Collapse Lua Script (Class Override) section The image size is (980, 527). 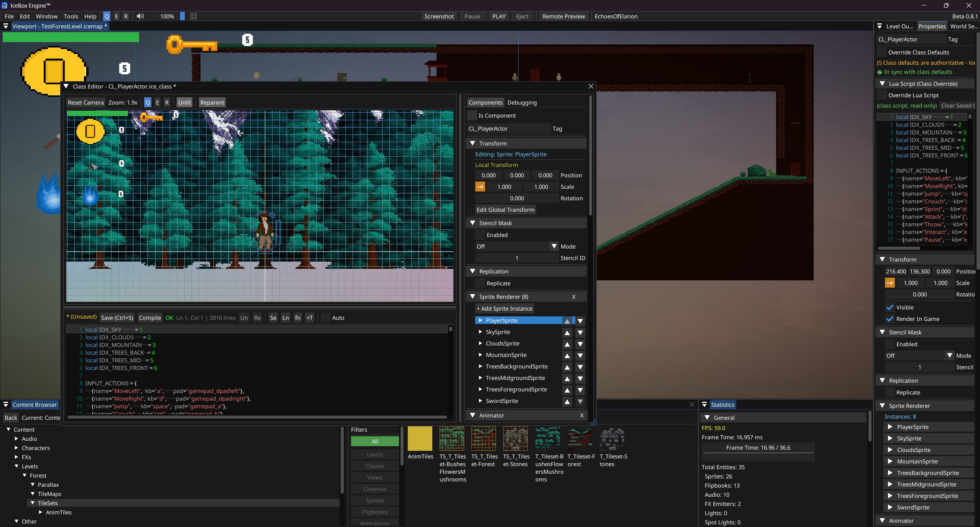tap(882, 84)
